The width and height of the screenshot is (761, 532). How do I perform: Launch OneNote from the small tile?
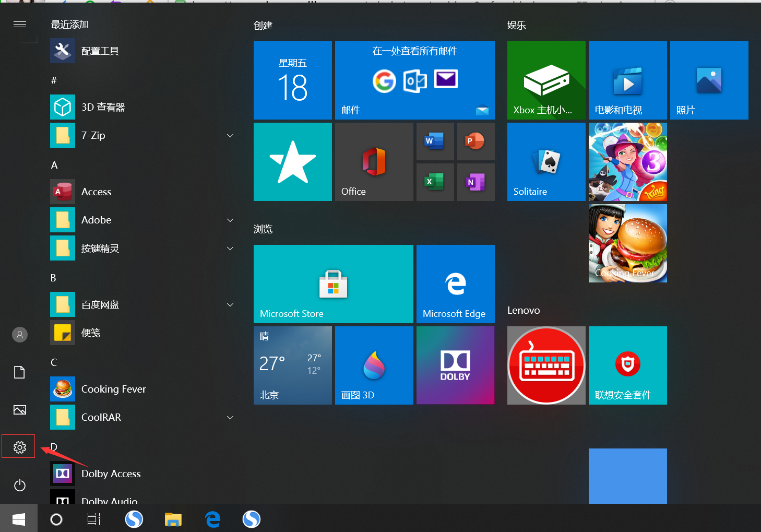coord(476,182)
